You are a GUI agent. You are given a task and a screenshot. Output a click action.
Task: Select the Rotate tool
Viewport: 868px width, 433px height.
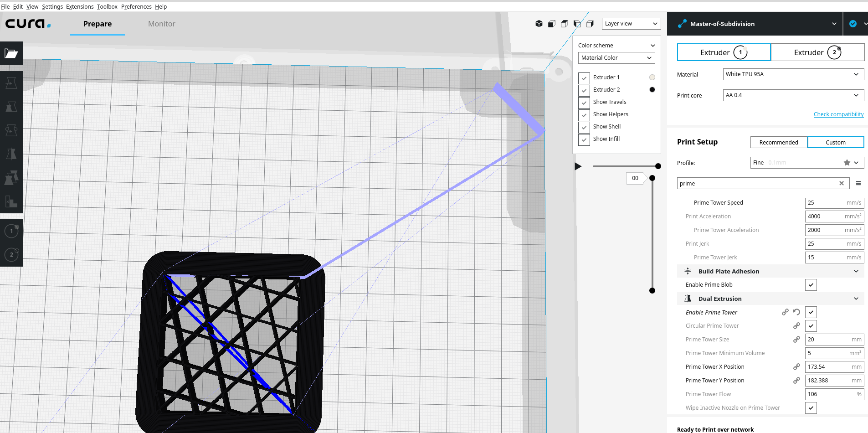(11, 131)
